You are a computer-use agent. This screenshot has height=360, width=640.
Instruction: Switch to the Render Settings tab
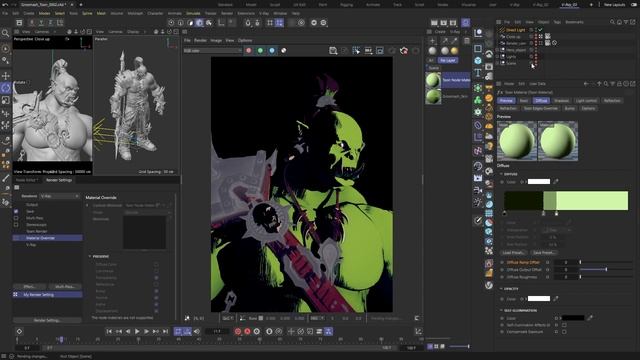point(59,180)
